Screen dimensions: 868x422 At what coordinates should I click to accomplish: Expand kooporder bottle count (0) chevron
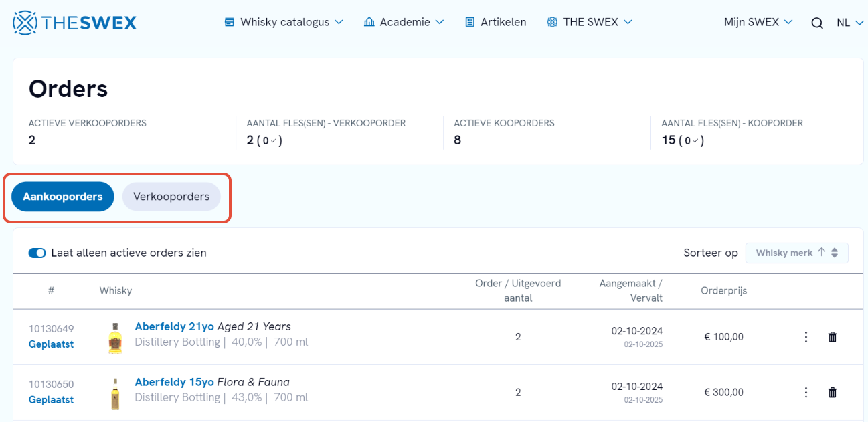pyautogui.click(x=697, y=140)
